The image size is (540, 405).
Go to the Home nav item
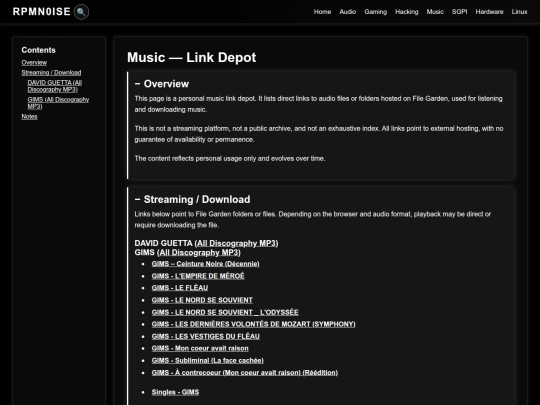coord(322,12)
